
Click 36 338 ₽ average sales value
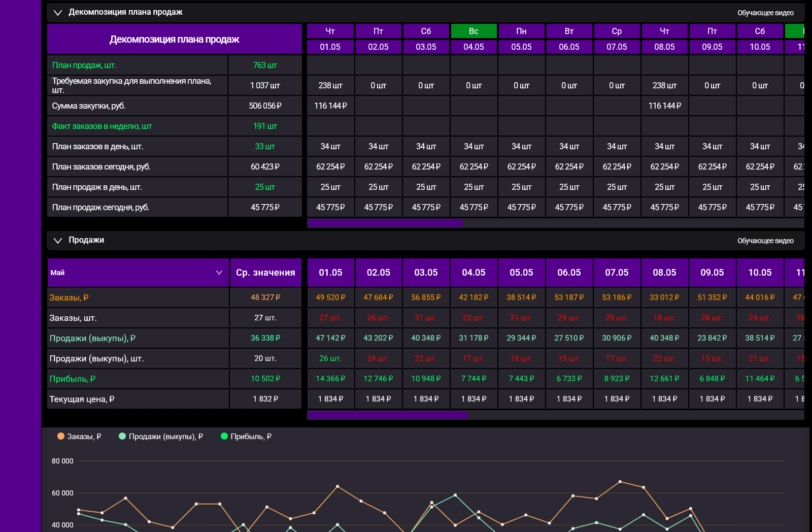[x=265, y=338]
